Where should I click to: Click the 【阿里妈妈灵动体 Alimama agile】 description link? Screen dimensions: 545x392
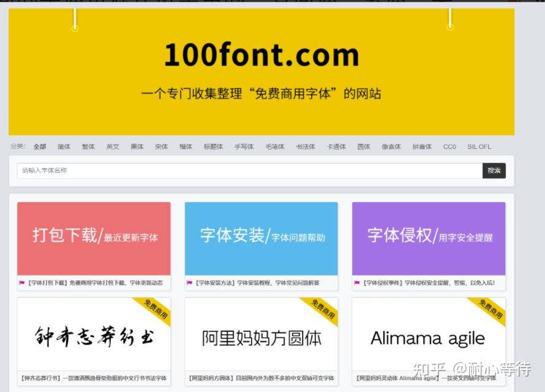pyautogui.click(x=426, y=378)
